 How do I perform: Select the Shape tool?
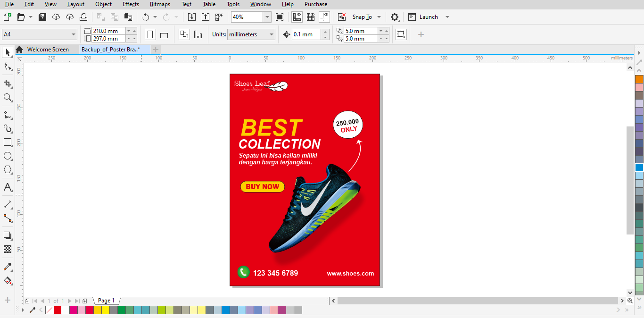[7, 67]
